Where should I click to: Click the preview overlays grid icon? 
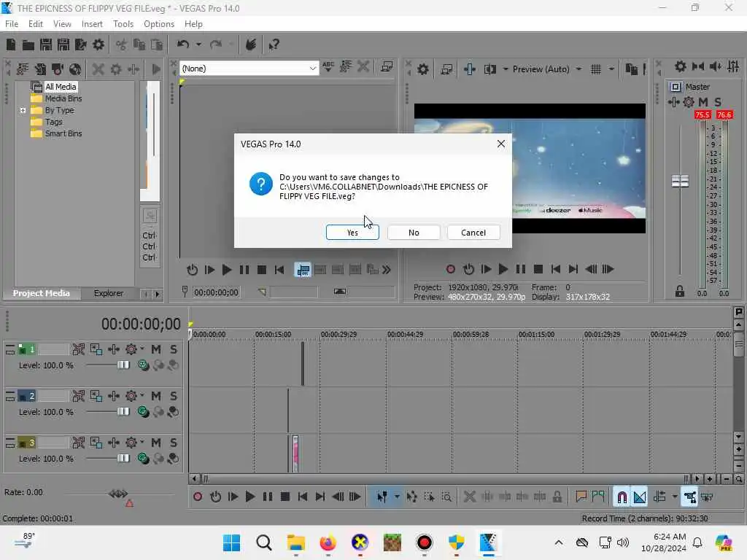tap(595, 69)
